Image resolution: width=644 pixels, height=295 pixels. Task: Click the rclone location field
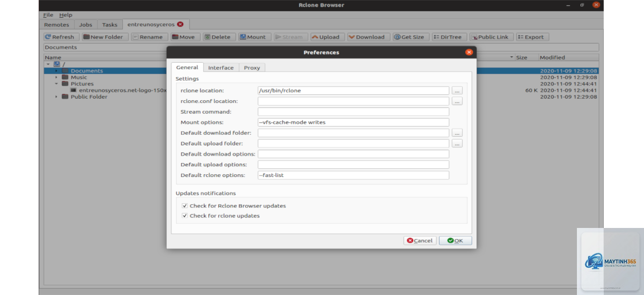coord(353,91)
